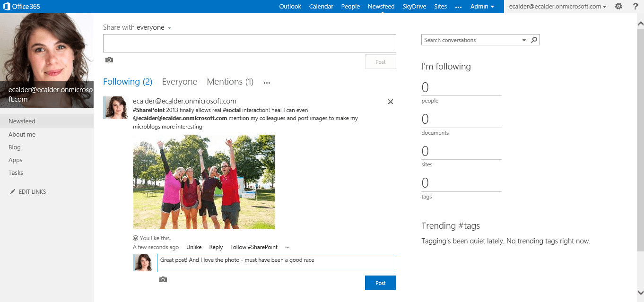The width and height of the screenshot is (644, 302).
Task: Click the disabled Post button under share box
Action: [381, 62]
